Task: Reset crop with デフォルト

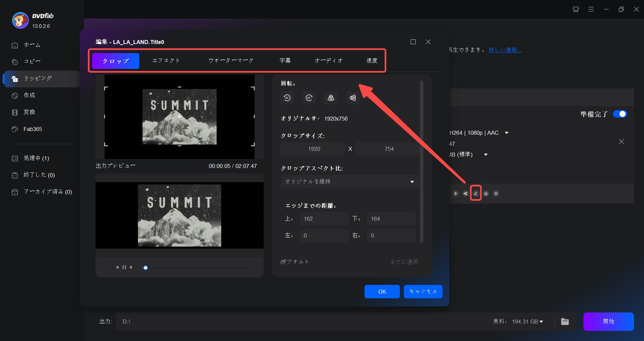Action: point(295,262)
